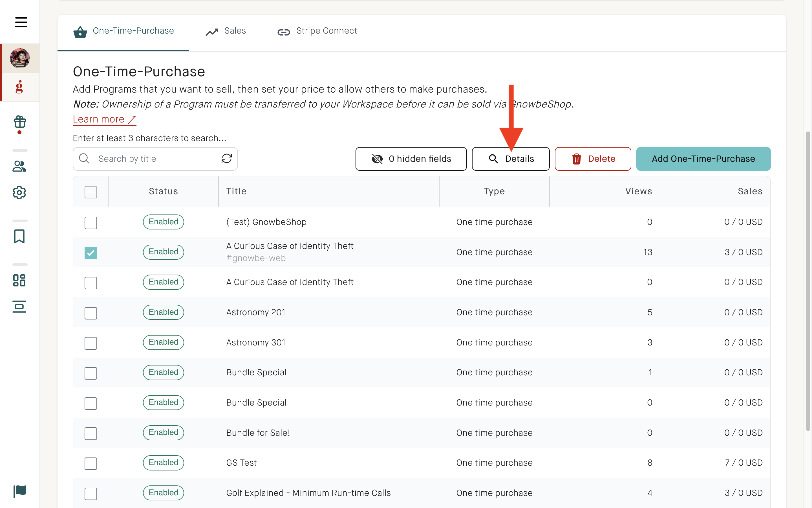Click the #gnowbe-web tag text
The width and height of the screenshot is (812, 508).
[x=256, y=258]
